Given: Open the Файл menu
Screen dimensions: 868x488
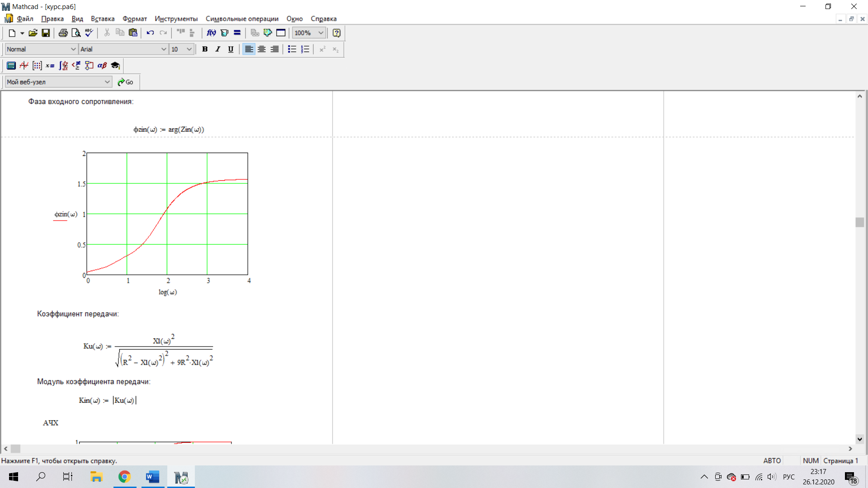Looking at the screenshot, I should point(25,19).
